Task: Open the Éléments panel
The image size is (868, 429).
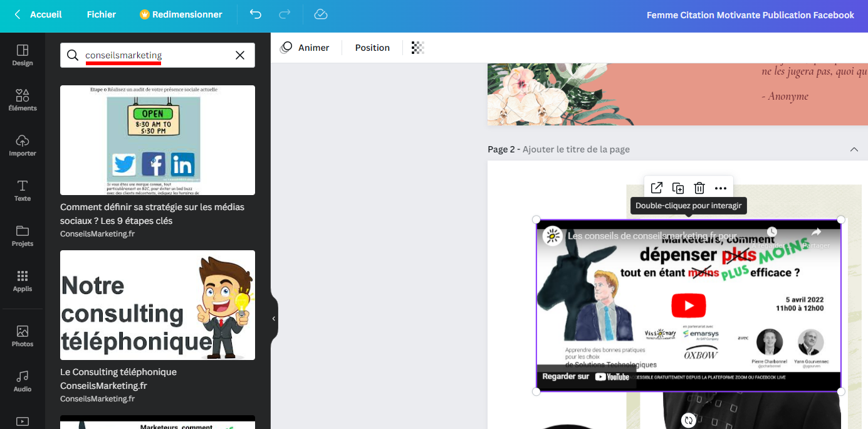Action: 23,100
